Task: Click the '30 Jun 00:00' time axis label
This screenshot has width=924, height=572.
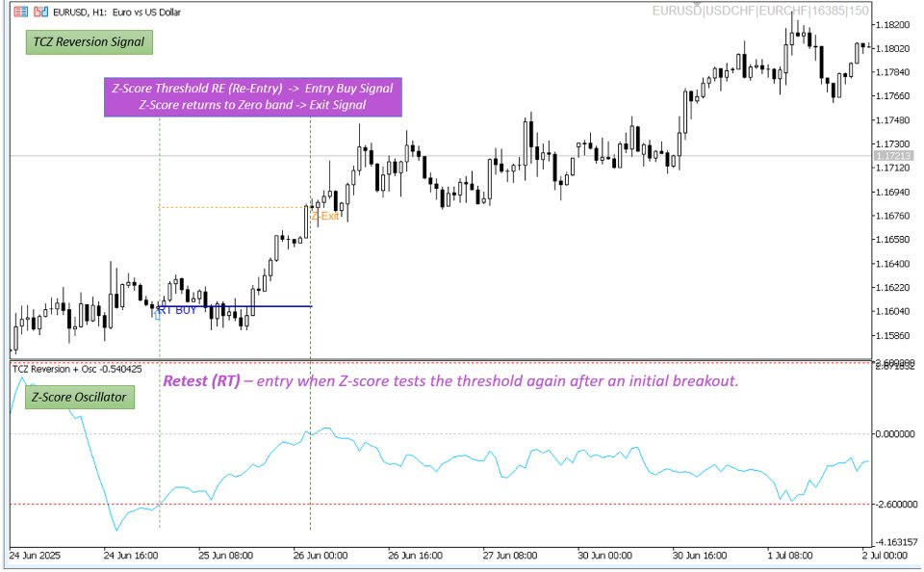Action: tap(604, 556)
